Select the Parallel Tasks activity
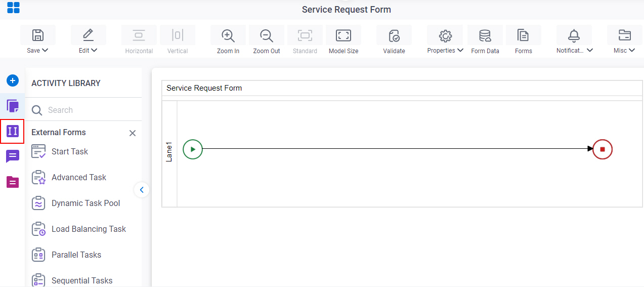The height and width of the screenshot is (287, 644). (66, 255)
